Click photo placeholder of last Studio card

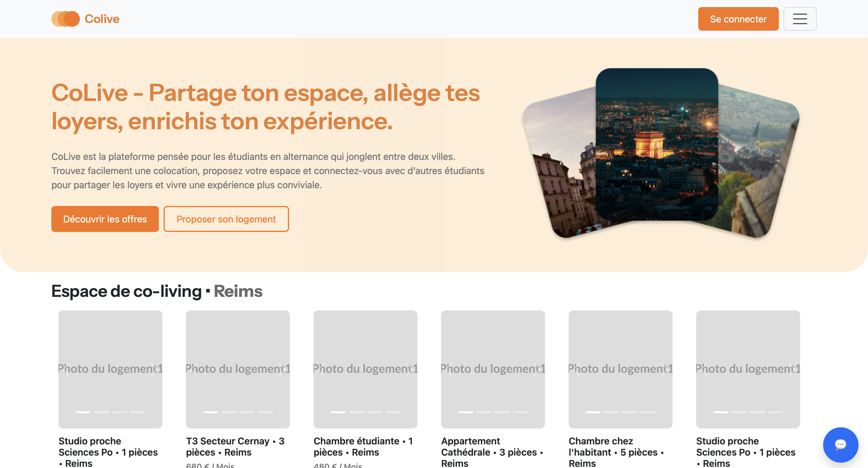point(748,337)
